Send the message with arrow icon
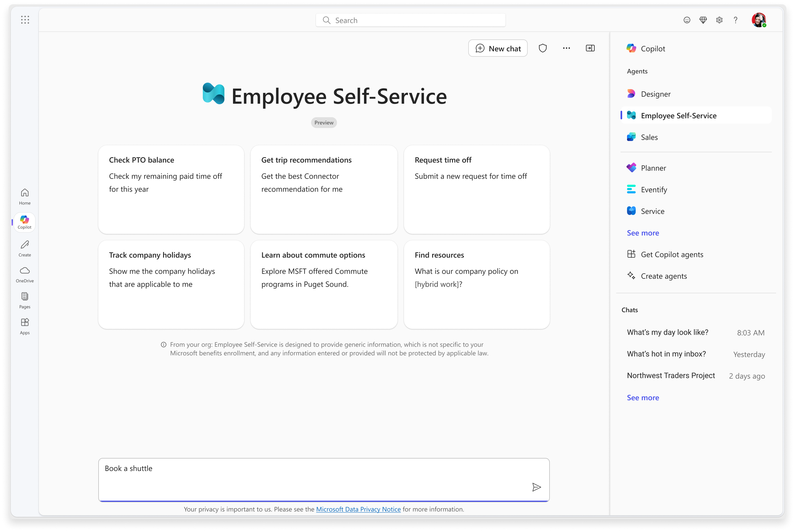Image resolution: width=795 pixels, height=532 pixels. pyautogui.click(x=536, y=487)
